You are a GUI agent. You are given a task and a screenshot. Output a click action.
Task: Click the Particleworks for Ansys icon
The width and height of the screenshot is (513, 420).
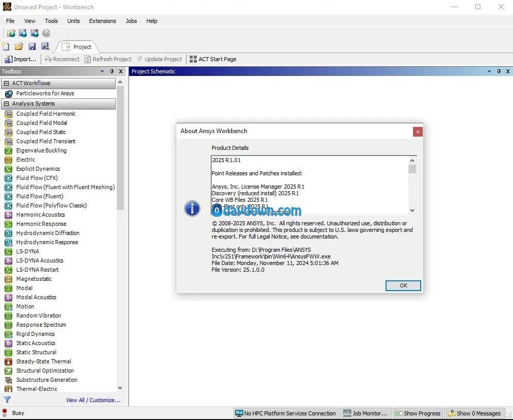(x=9, y=94)
